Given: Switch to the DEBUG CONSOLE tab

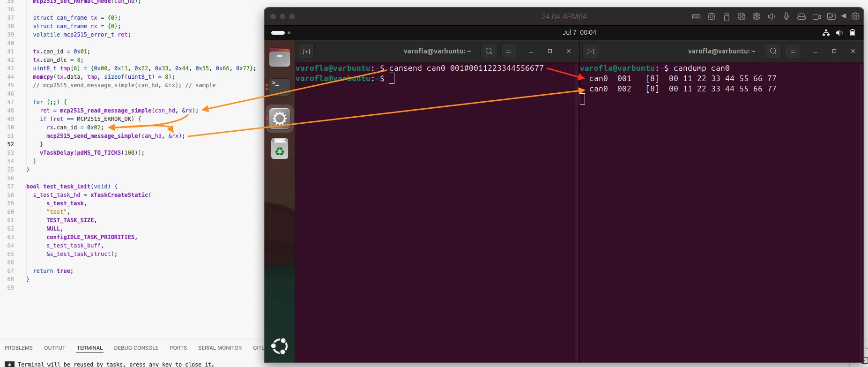Looking at the screenshot, I should [136, 348].
